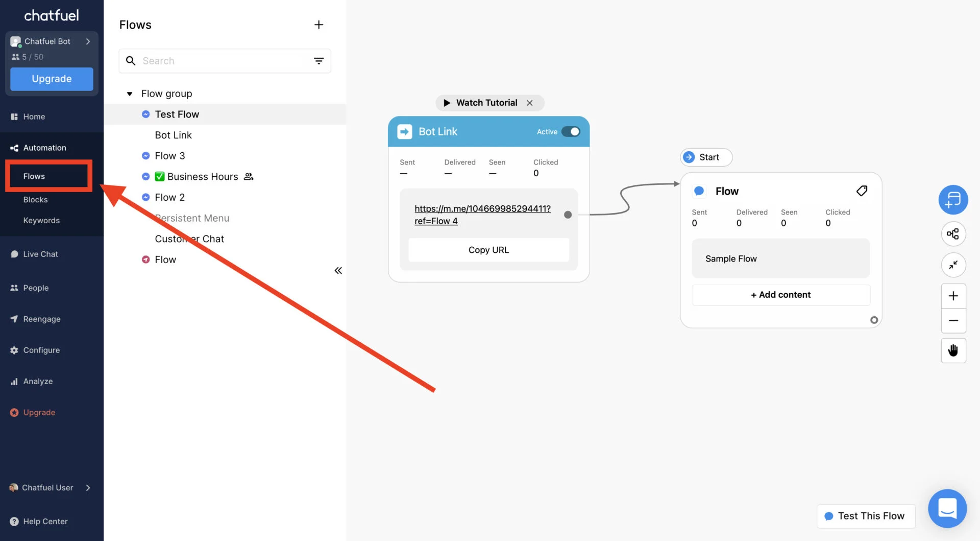Click the Flow card Messenger icon
980x541 pixels.
(x=699, y=191)
